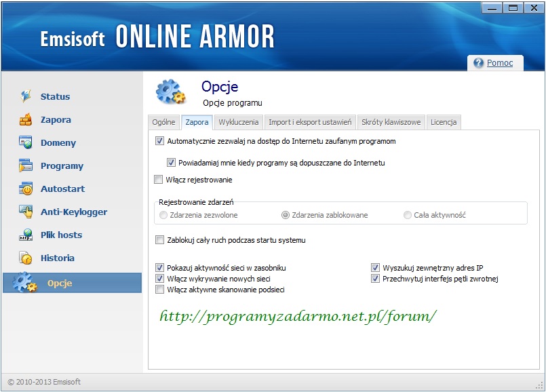Enable the 'Włącz rejestrowanie' checkbox

tap(159, 180)
